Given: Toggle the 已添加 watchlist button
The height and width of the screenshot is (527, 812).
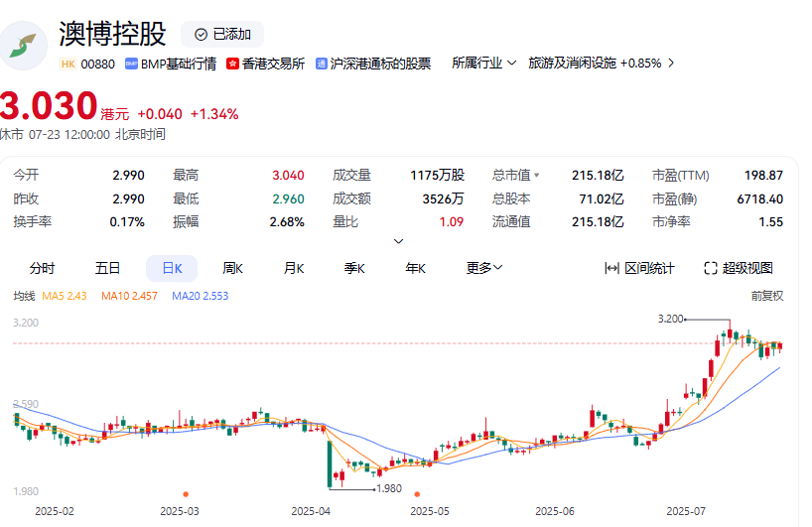Looking at the screenshot, I should [222, 35].
